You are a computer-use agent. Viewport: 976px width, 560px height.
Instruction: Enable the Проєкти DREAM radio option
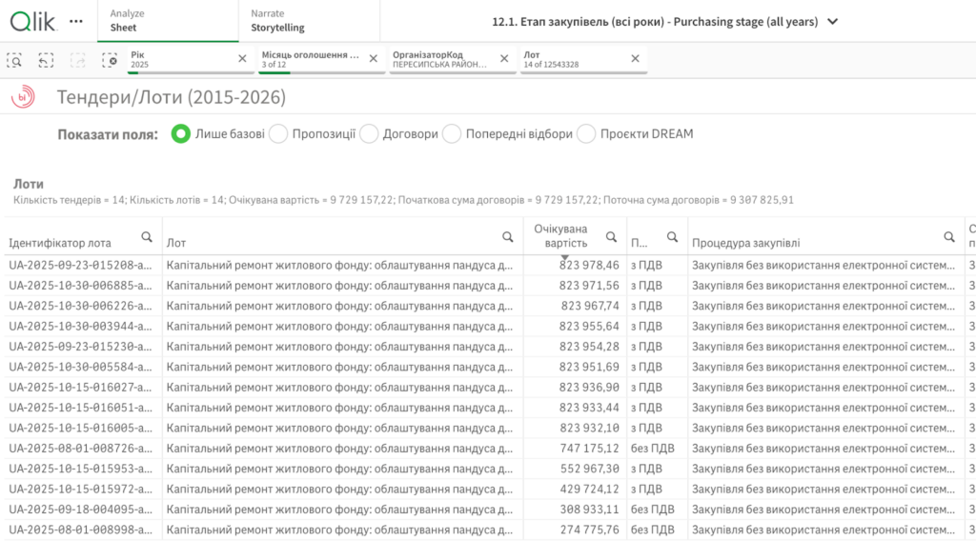click(586, 134)
